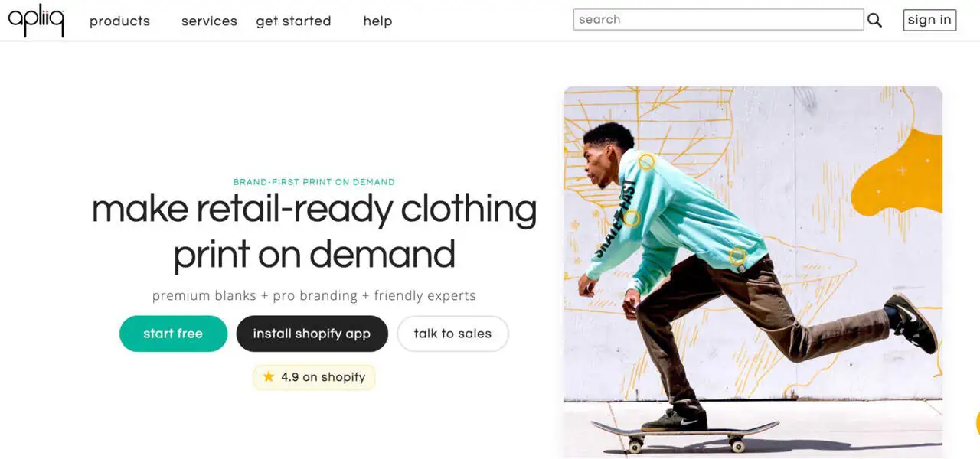980x459 pixels.
Task: Focus the search input field
Action: [718, 20]
